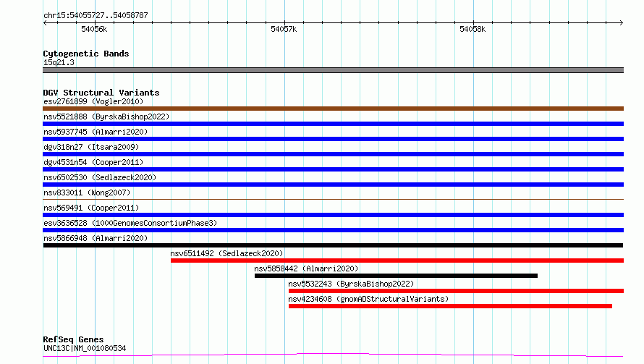Click the red nsv6511492 variant bar
Screen dimensions: 644x364
pyautogui.click(x=397, y=261)
